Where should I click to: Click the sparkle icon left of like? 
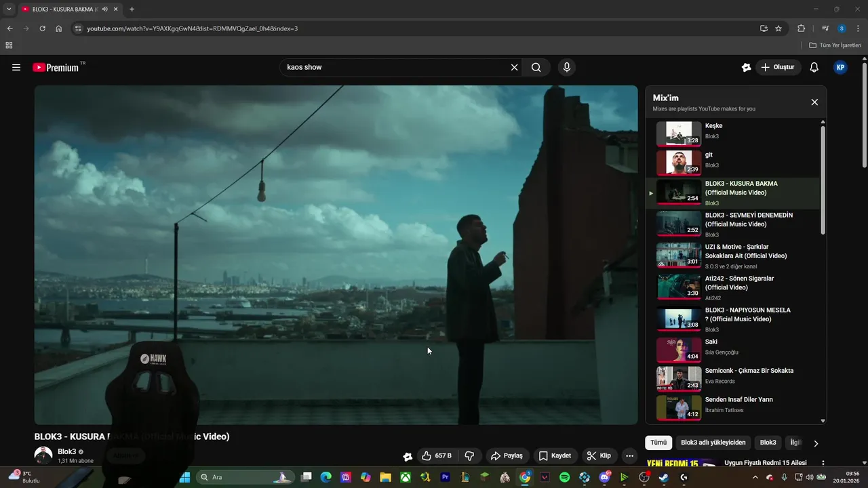(408, 457)
